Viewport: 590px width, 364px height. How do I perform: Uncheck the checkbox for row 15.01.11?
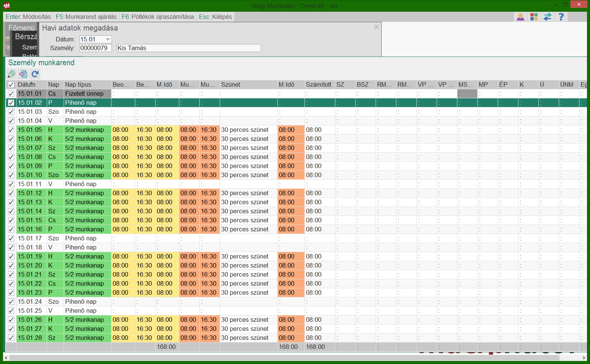coord(11,184)
